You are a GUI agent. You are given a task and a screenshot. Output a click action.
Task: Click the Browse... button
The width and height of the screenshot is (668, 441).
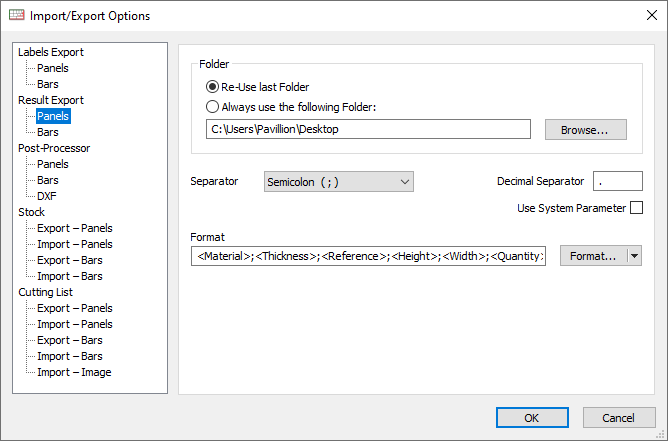(586, 130)
